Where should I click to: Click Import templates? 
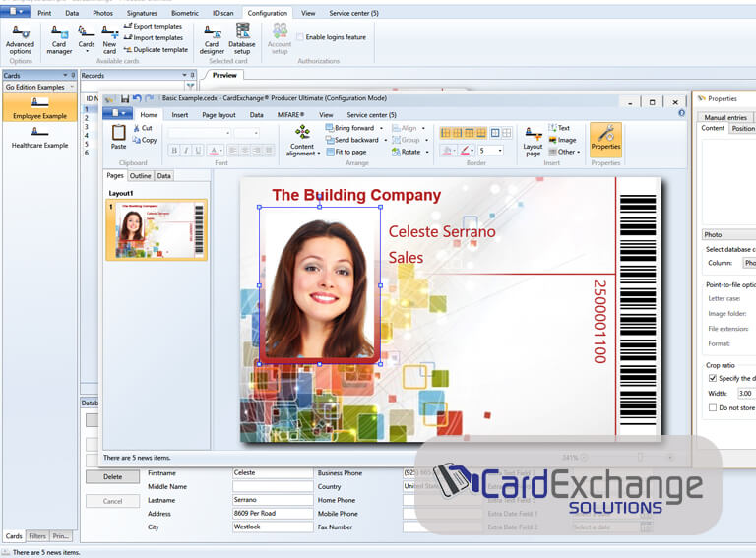pyautogui.click(x=154, y=37)
